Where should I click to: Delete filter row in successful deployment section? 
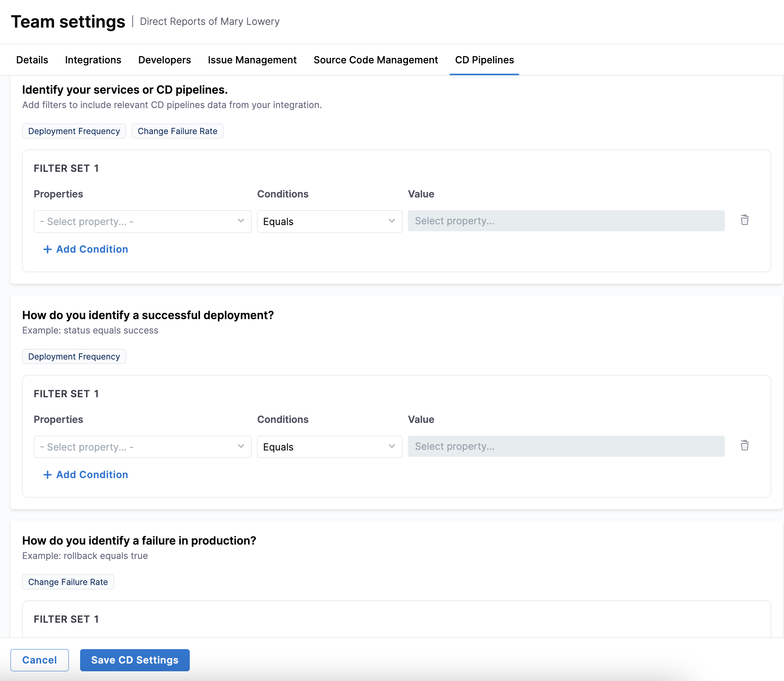744,445
